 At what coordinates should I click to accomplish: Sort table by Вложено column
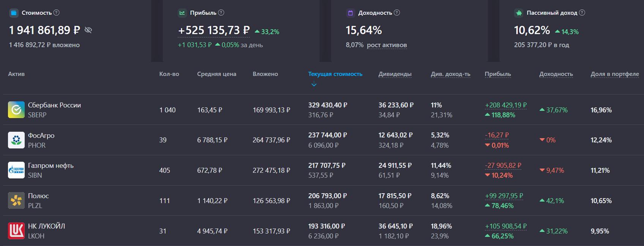pos(265,74)
